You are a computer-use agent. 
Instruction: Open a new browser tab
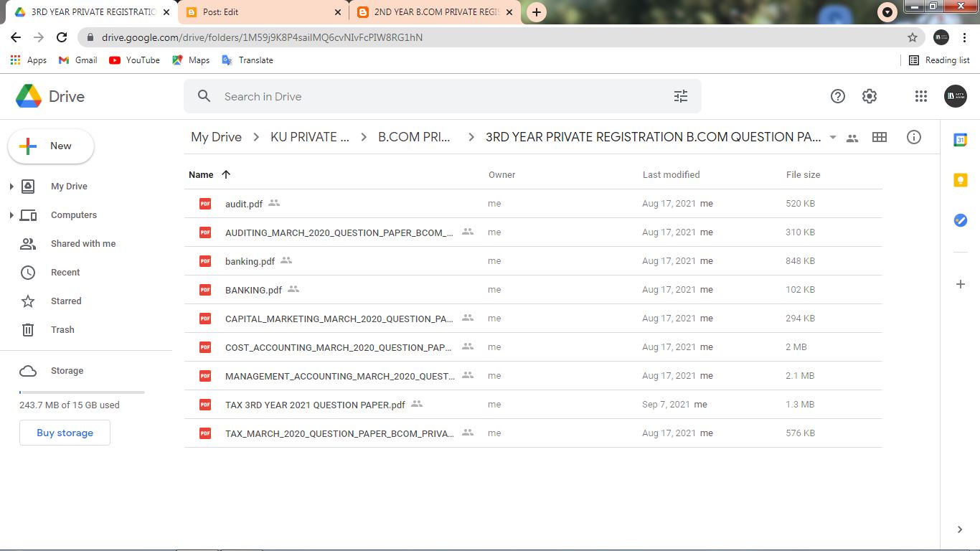536,12
